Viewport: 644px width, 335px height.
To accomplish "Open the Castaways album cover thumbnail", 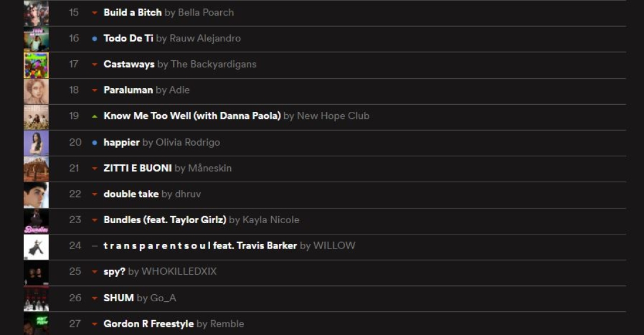I will 36,65.
